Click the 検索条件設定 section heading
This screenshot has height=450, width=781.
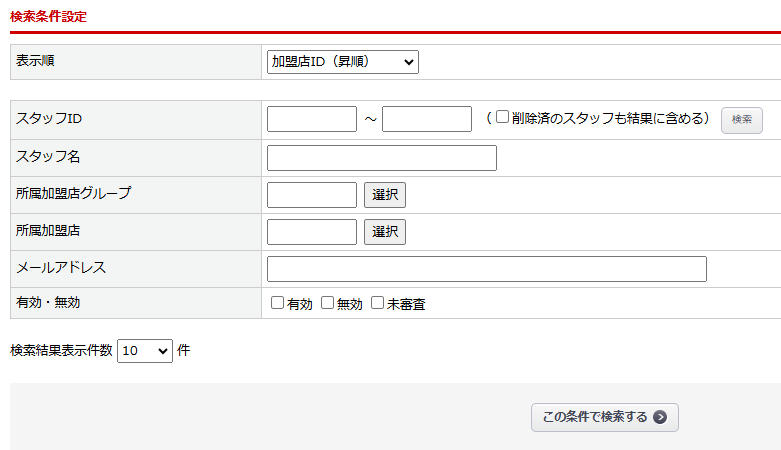[x=48, y=16]
